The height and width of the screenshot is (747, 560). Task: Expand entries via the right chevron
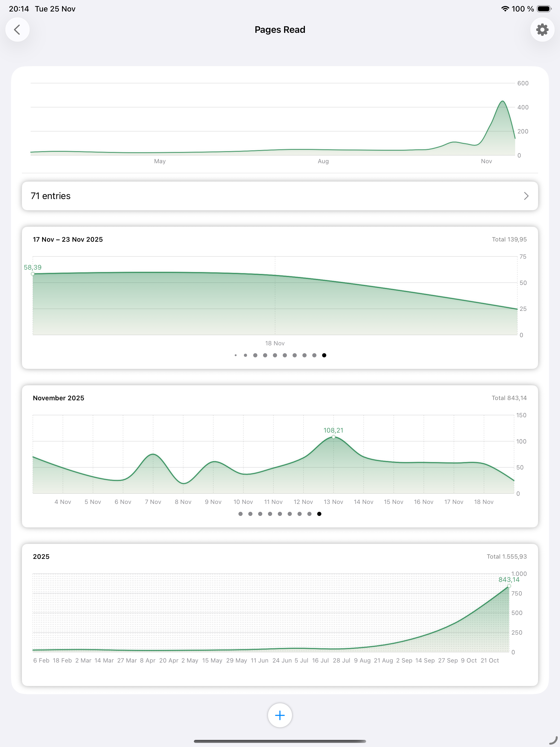(x=526, y=196)
